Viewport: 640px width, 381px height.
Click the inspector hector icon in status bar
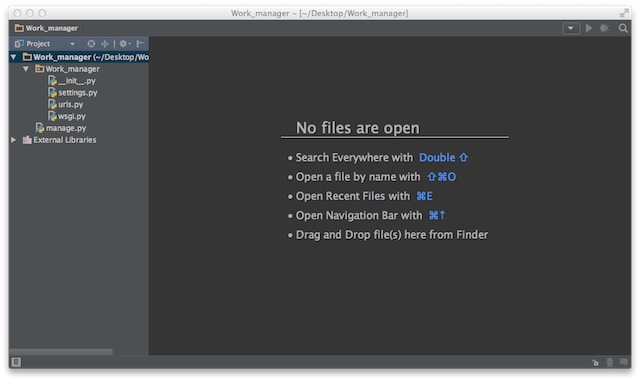pos(610,362)
